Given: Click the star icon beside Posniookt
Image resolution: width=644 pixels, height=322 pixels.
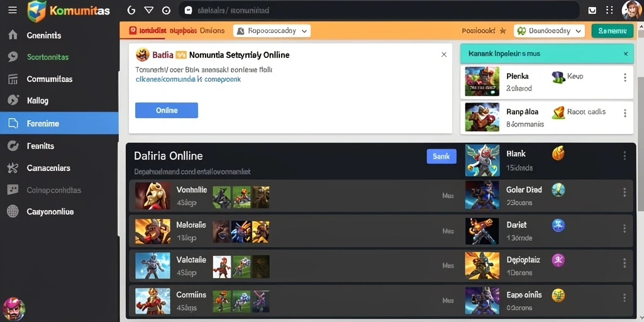Looking at the screenshot, I should pyautogui.click(x=502, y=31).
